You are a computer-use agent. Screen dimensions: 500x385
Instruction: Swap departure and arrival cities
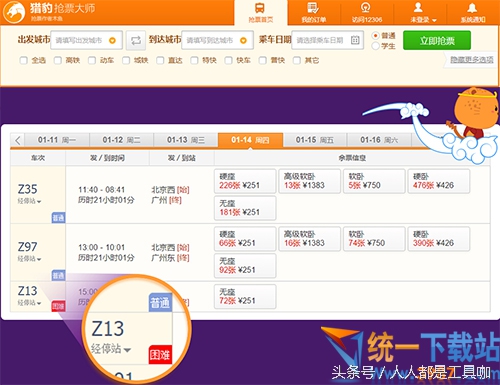[x=136, y=41]
